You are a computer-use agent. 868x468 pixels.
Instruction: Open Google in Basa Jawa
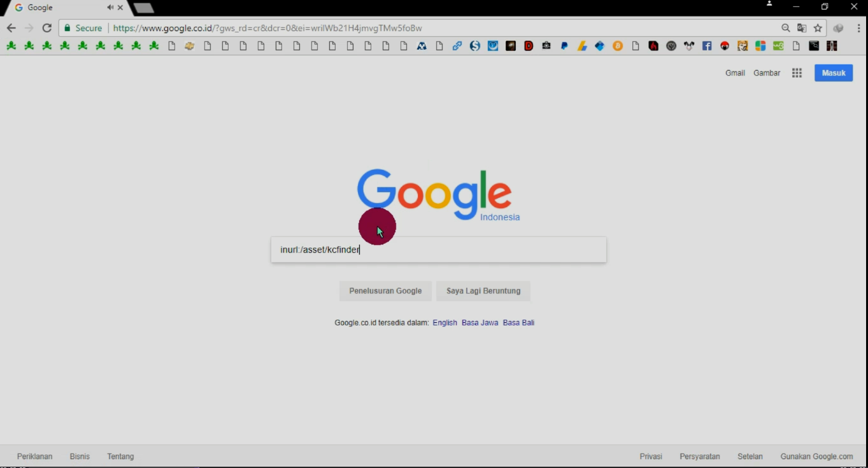(480, 322)
